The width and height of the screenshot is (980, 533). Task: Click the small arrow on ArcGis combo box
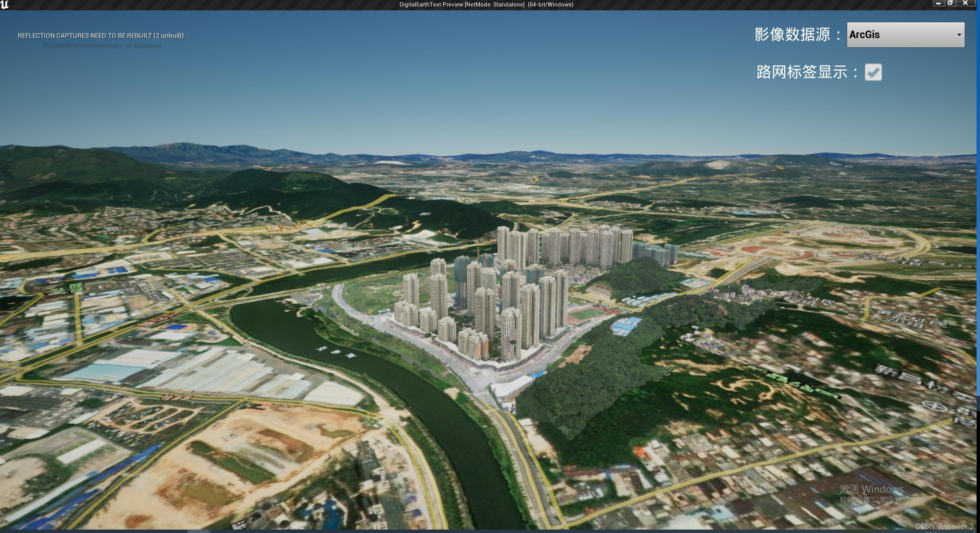[x=959, y=35]
